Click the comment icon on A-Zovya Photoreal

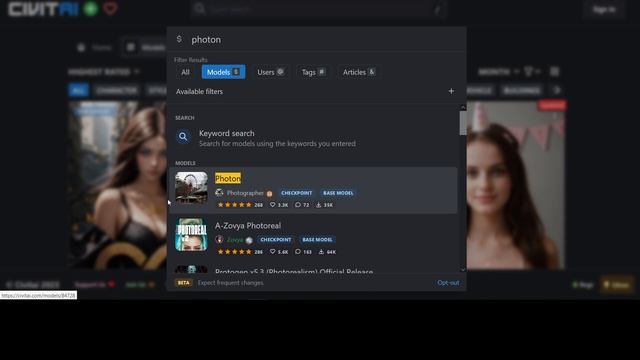tap(298, 252)
